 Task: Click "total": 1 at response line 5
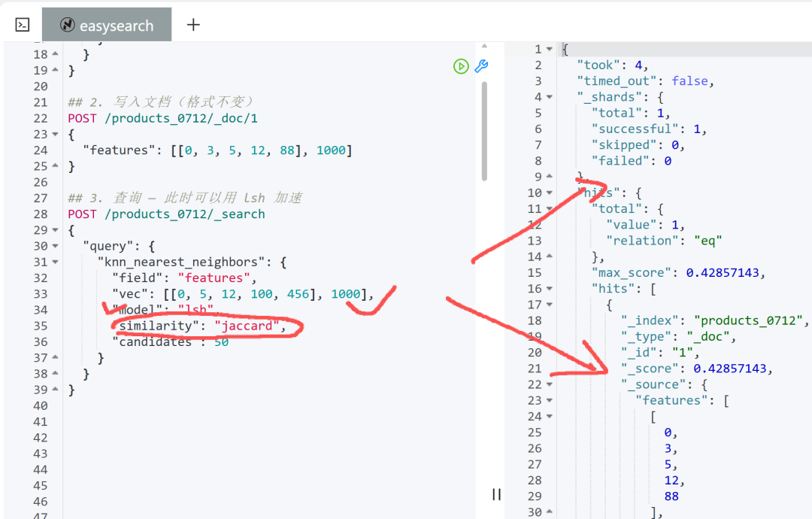pyautogui.click(x=632, y=113)
